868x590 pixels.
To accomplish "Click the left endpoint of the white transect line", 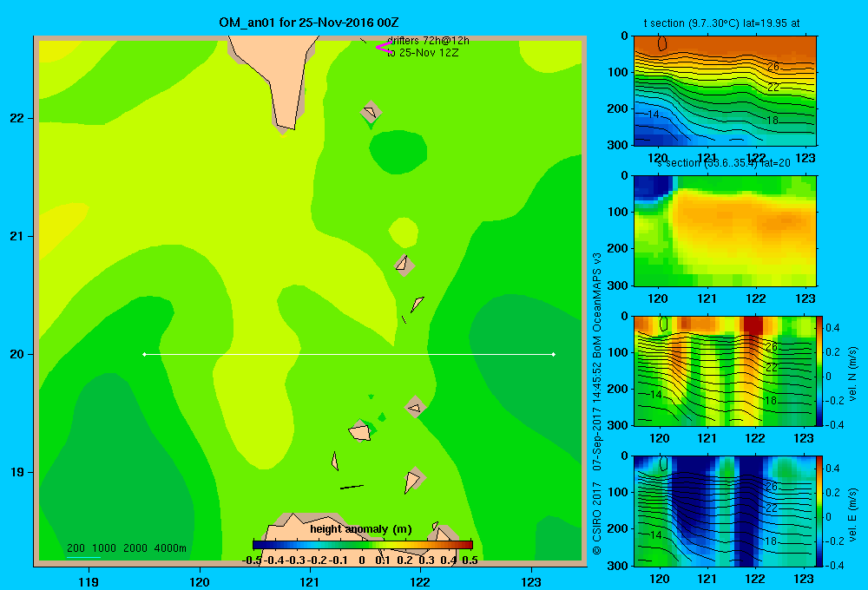I will 144,354.
